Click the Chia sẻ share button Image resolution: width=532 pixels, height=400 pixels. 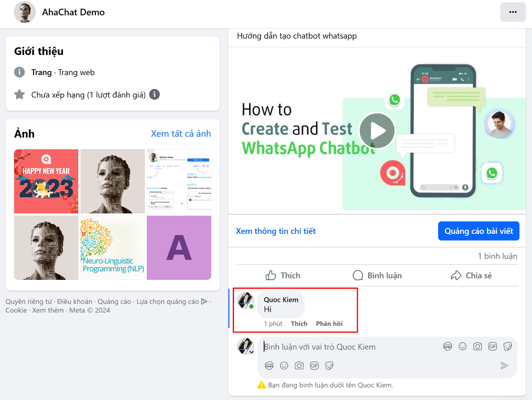pyautogui.click(x=471, y=275)
